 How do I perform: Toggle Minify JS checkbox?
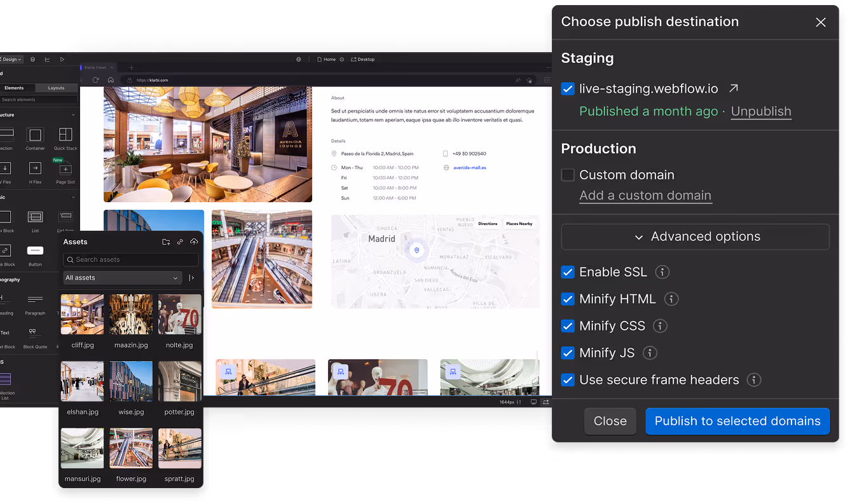(x=568, y=353)
